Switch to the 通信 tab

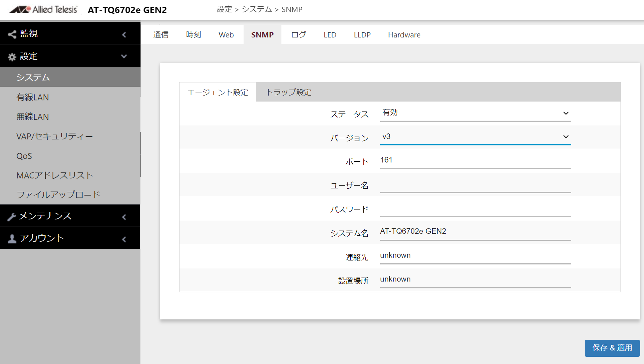click(x=161, y=35)
